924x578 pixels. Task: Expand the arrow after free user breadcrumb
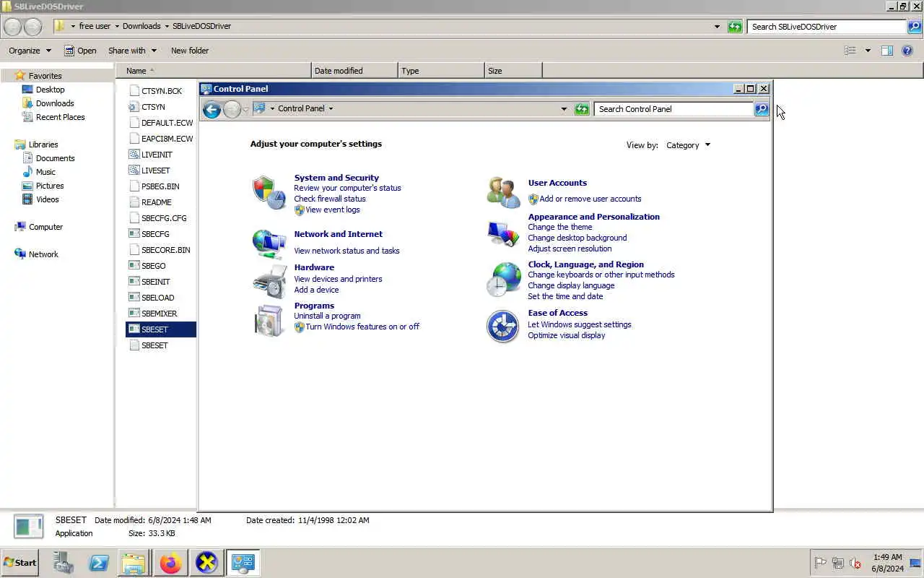[x=117, y=27]
